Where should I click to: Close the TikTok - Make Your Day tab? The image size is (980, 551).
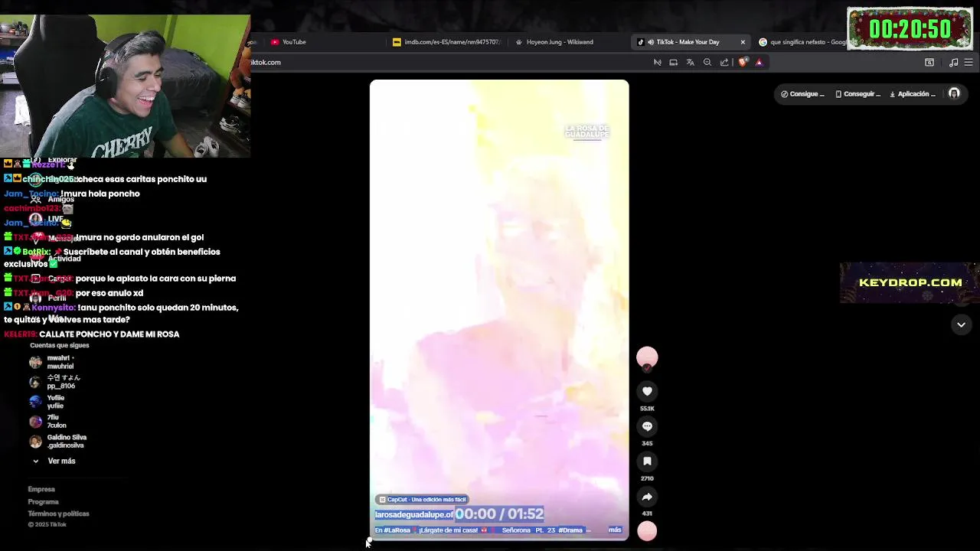(x=743, y=42)
